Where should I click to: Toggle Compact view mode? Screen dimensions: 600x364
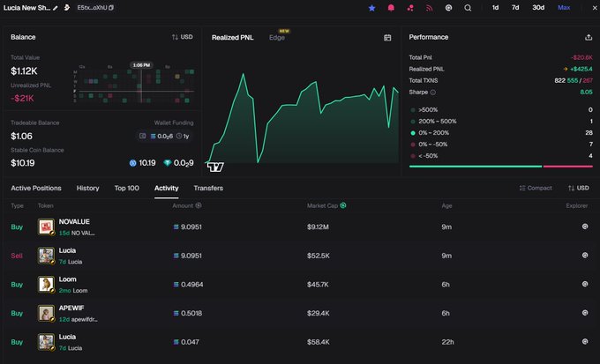coord(536,188)
